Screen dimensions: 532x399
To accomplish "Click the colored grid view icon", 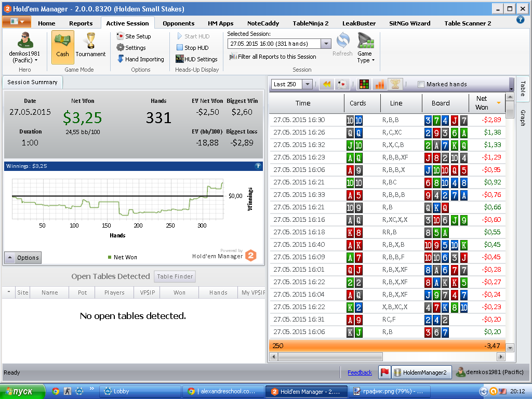I will [x=364, y=84].
